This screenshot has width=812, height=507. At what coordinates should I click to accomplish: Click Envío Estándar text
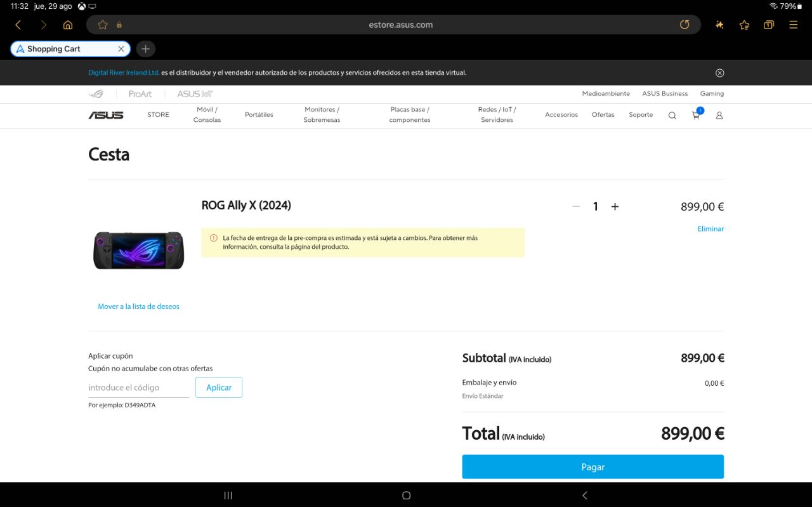click(483, 396)
